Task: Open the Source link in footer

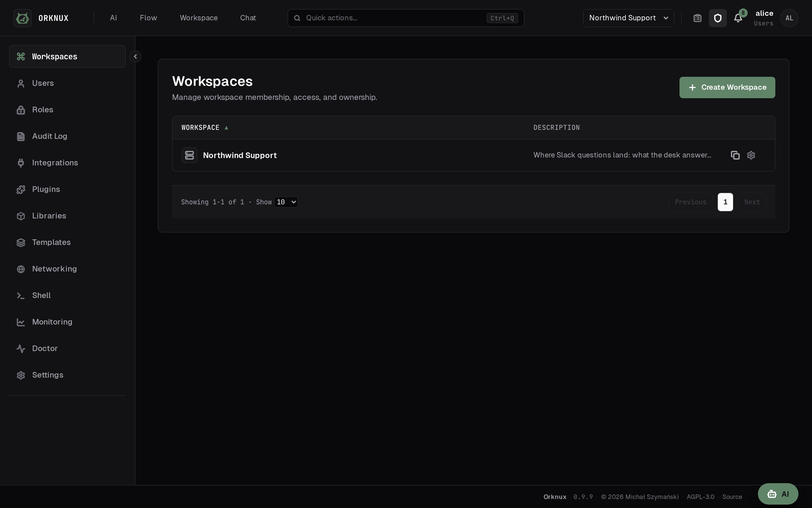Action: [x=732, y=497]
